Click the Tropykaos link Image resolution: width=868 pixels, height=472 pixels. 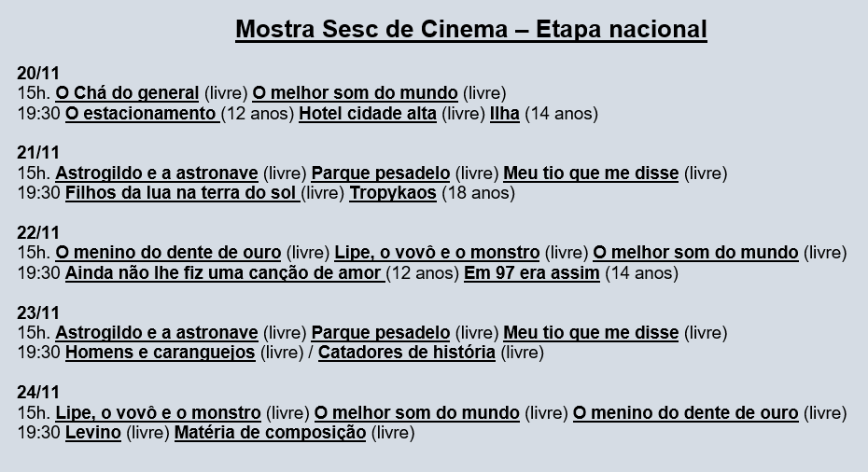pos(393,193)
